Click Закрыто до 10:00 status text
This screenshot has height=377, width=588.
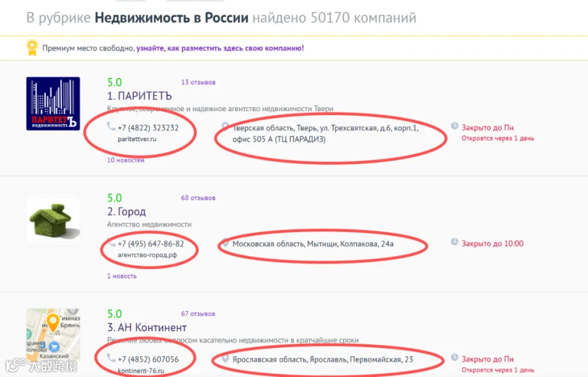click(x=493, y=244)
